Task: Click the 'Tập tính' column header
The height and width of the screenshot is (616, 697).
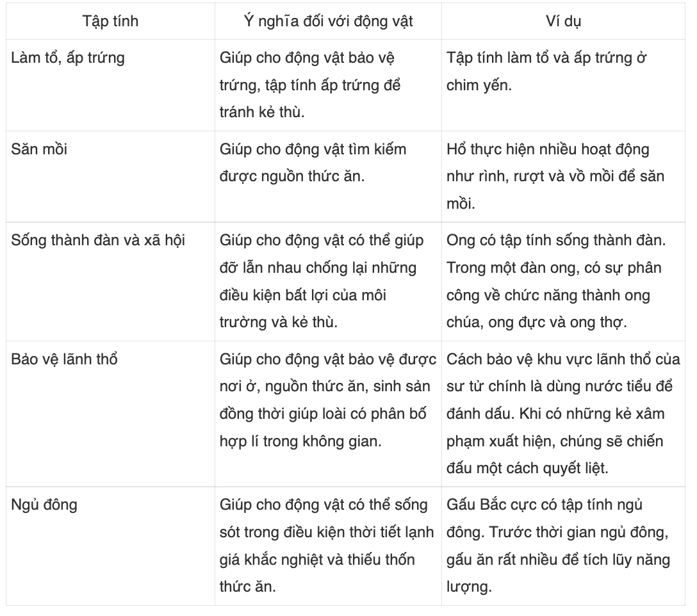Action: (110, 21)
